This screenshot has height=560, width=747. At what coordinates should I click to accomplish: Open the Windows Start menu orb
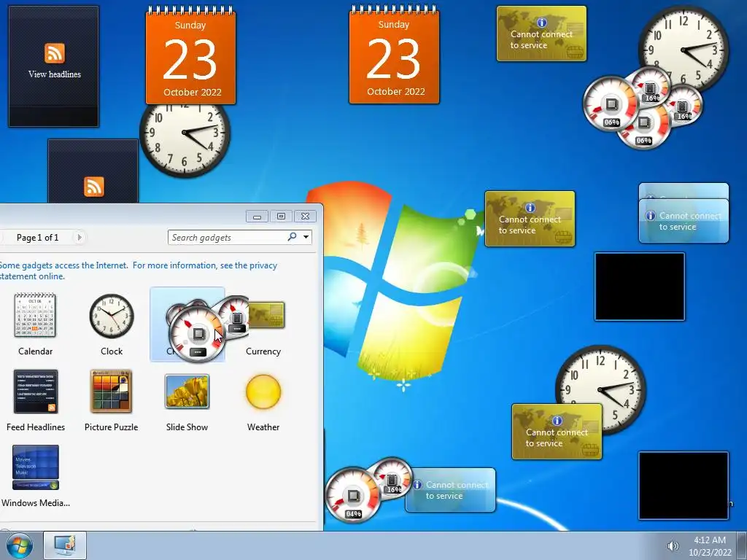tap(20, 545)
